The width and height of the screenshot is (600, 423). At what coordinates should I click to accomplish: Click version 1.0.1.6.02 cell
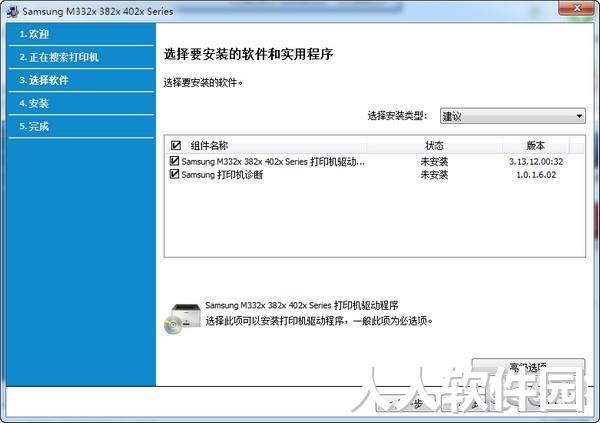click(536, 175)
